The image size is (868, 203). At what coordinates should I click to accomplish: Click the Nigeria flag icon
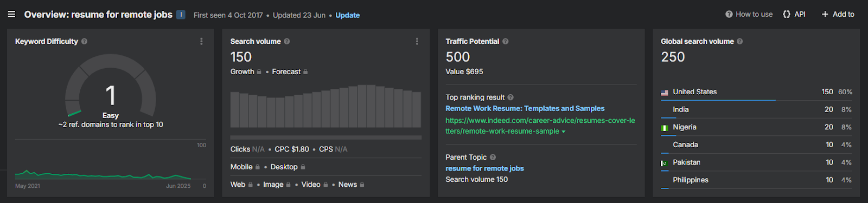(x=665, y=128)
